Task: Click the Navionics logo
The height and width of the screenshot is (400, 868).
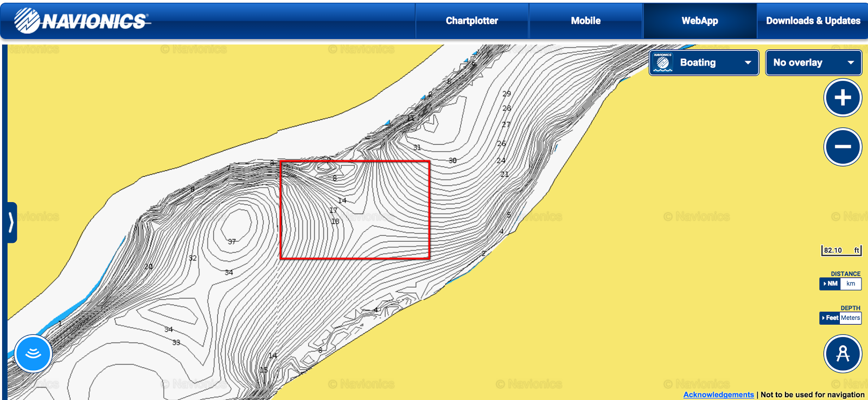Action: click(82, 21)
